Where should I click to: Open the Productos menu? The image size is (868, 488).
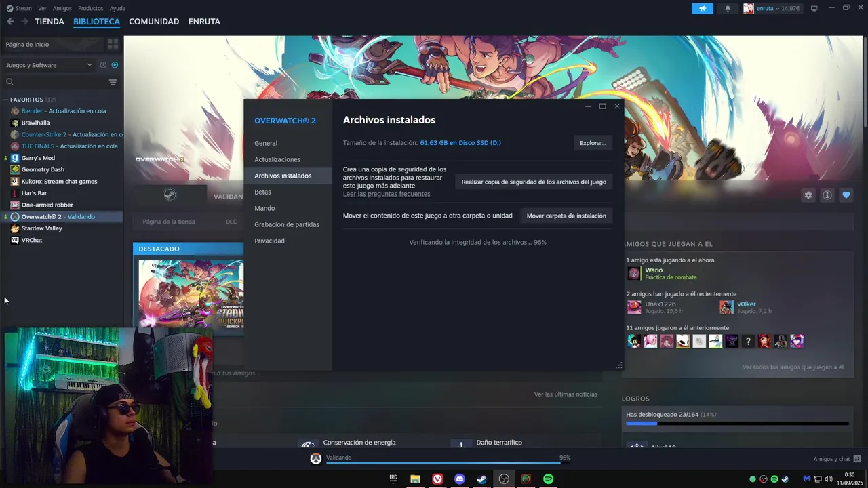pos(90,8)
